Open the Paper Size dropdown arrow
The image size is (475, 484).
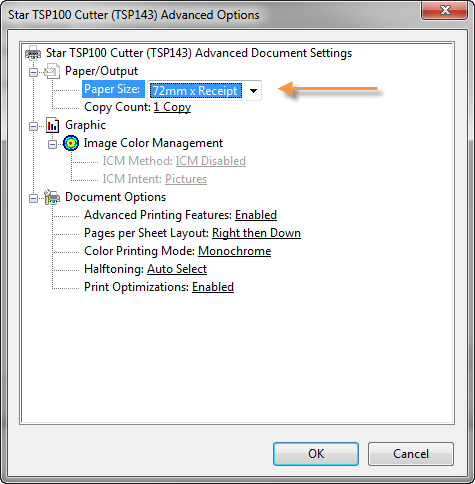click(253, 91)
